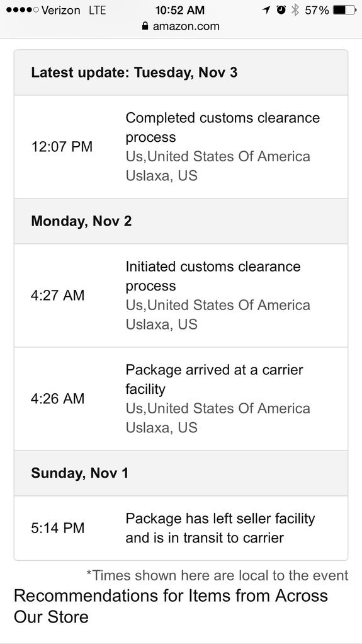Tap the 4:26 AM timestamp

click(58, 398)
